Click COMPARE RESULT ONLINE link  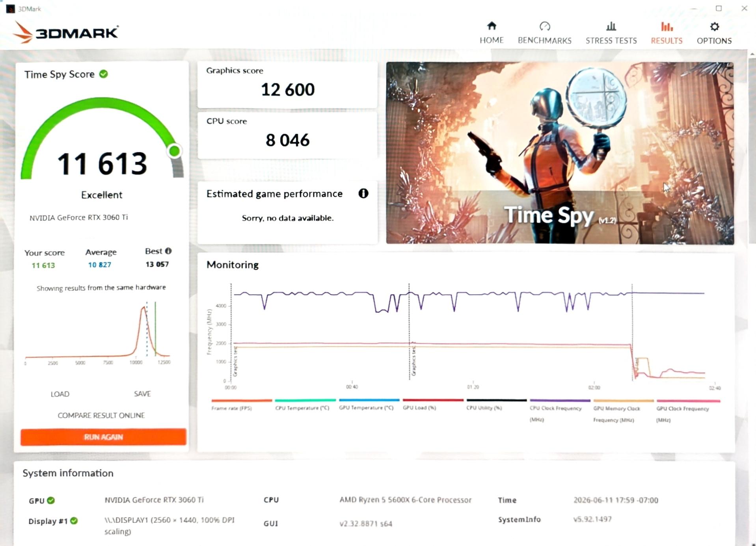101,415
